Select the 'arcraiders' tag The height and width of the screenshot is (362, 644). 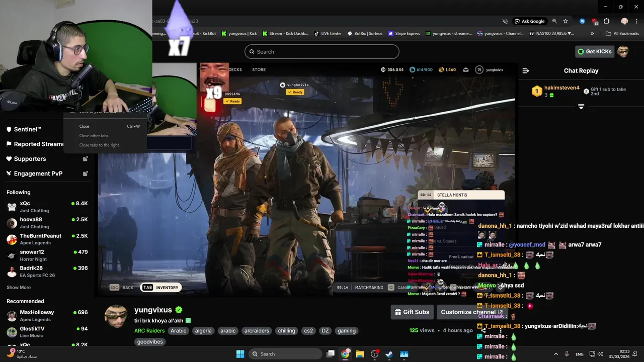pyautogui.click(x=257, y=331)
